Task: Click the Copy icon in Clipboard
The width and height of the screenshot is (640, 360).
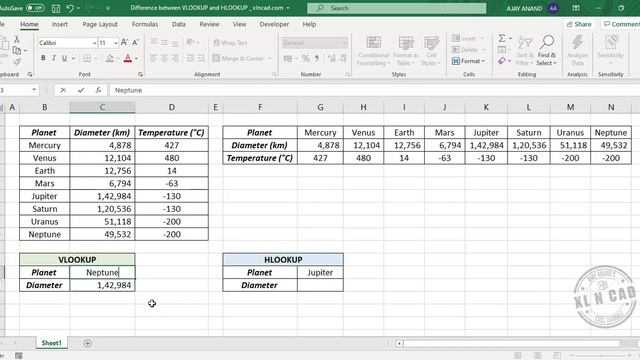Action: click(x=17, y=51)
